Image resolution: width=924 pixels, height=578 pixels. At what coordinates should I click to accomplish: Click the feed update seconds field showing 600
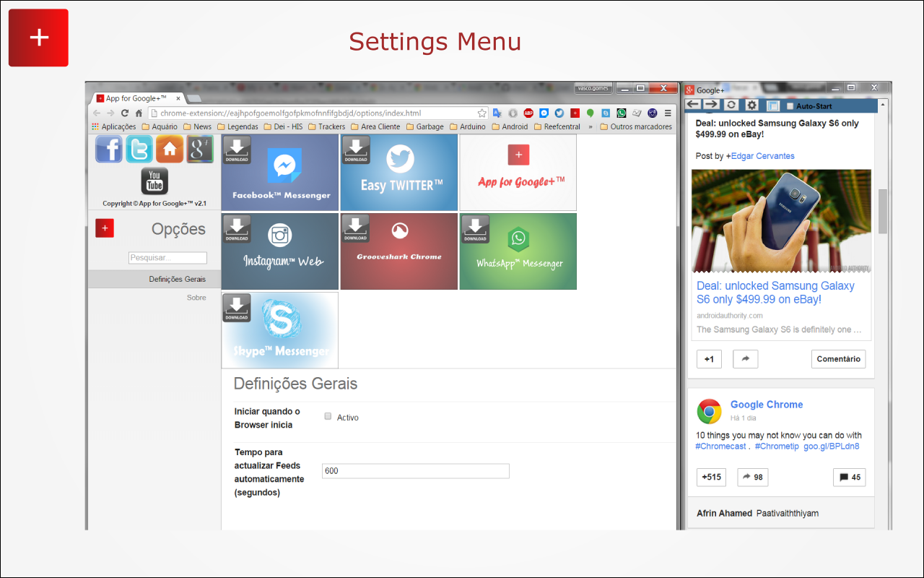416,471
